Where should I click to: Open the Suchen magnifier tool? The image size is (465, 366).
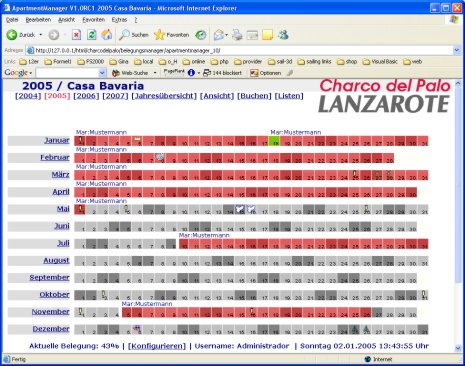pyautogui.click(x=134, y=35)
